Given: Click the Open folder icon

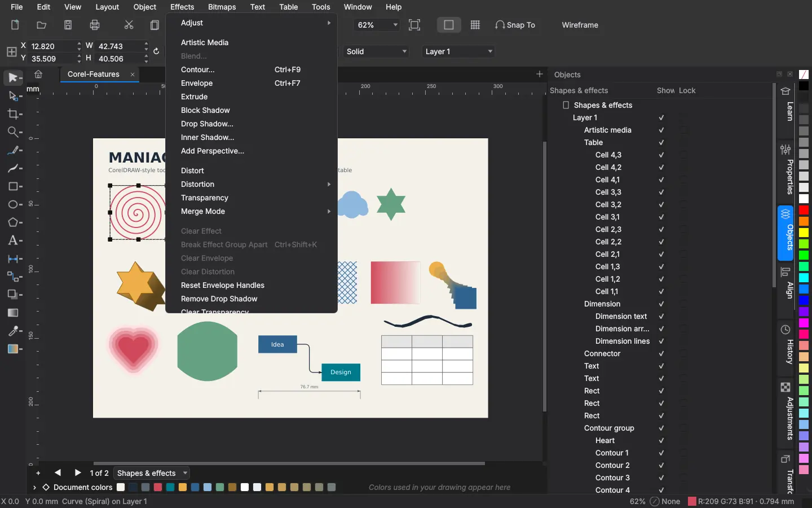Looking at the screenshot, I should 41,25.
